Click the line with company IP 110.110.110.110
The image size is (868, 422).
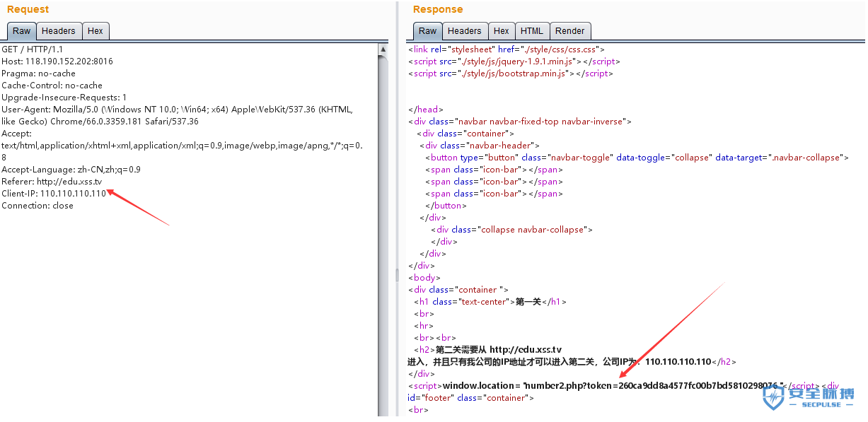(x=572, y=362)
